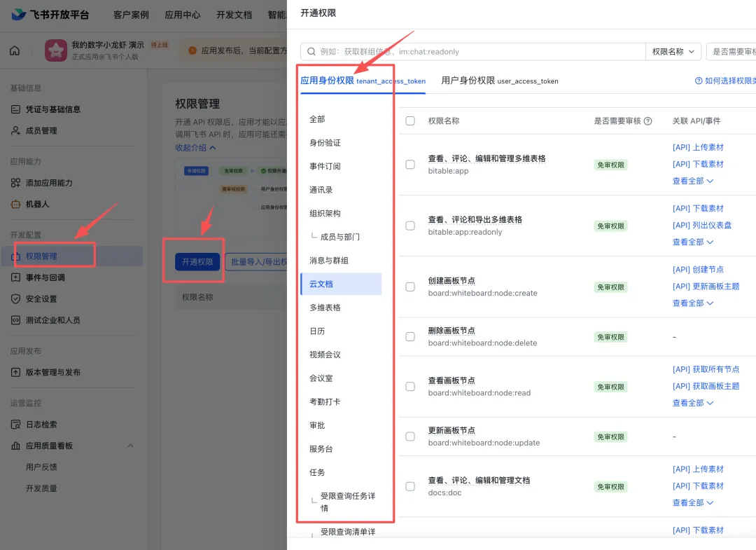Select 全部 permission category
The width and height of the screenshot is (756, 550).
tap(317, 119)
